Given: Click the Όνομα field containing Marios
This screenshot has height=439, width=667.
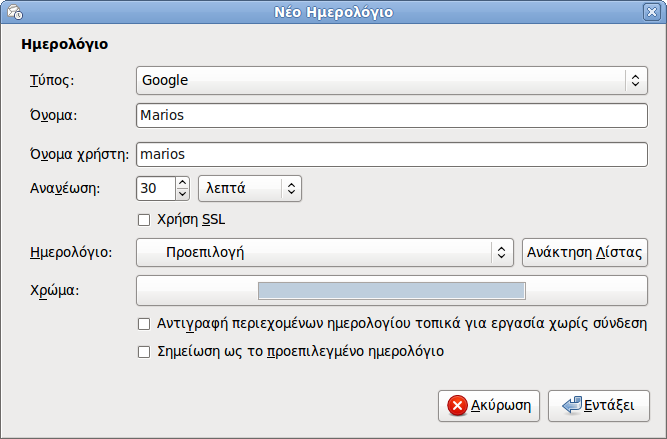Looking at the screenshot, I should click(392, 115).
